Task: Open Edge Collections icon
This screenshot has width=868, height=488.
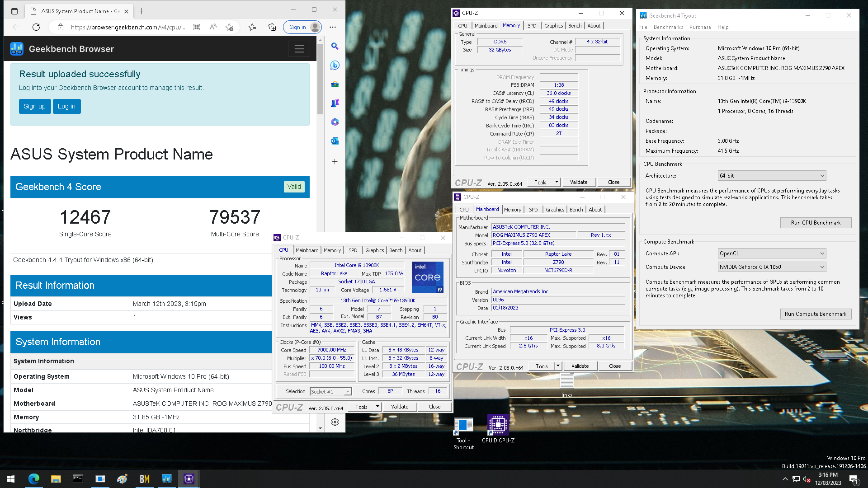Action: coord(272,27)
